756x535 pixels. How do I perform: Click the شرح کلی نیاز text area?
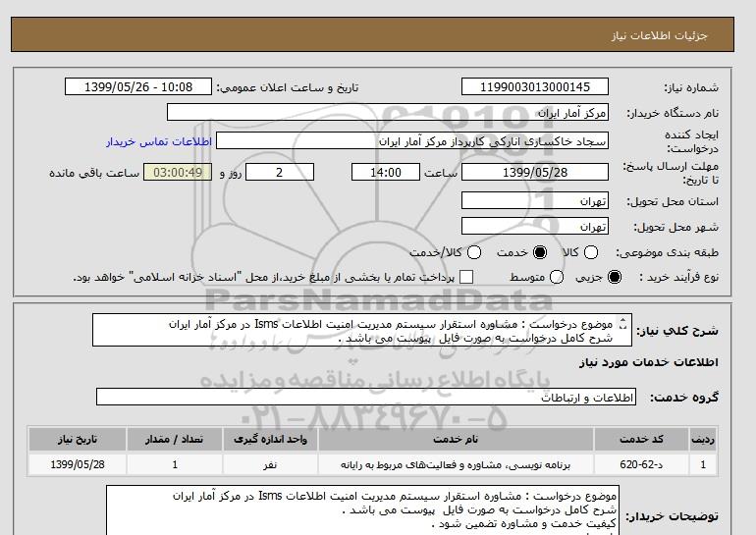[362, 330]
